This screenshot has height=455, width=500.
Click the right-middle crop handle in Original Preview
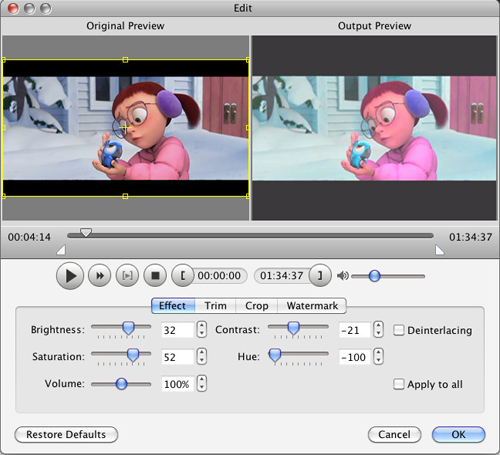[247, 128]
